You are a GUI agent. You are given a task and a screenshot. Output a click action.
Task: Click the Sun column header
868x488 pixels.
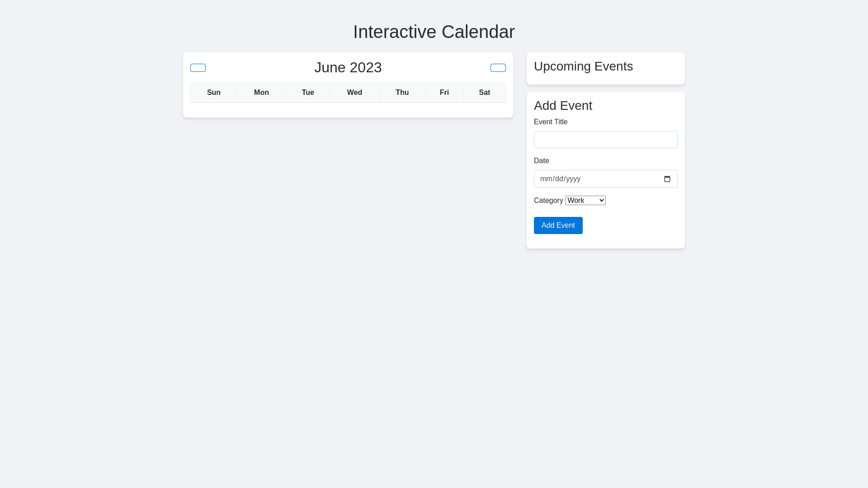tap(213, 93)
